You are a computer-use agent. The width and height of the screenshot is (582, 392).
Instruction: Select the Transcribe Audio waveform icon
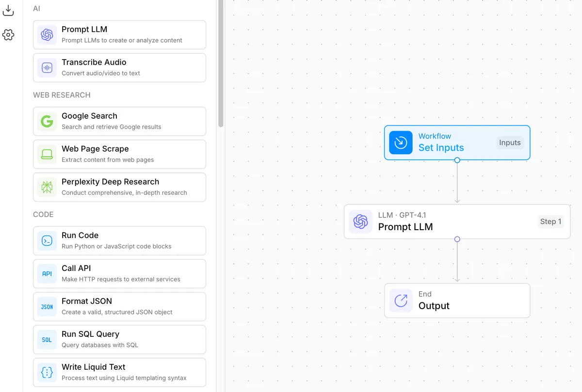pyautogui.click(x=47, y=68)
